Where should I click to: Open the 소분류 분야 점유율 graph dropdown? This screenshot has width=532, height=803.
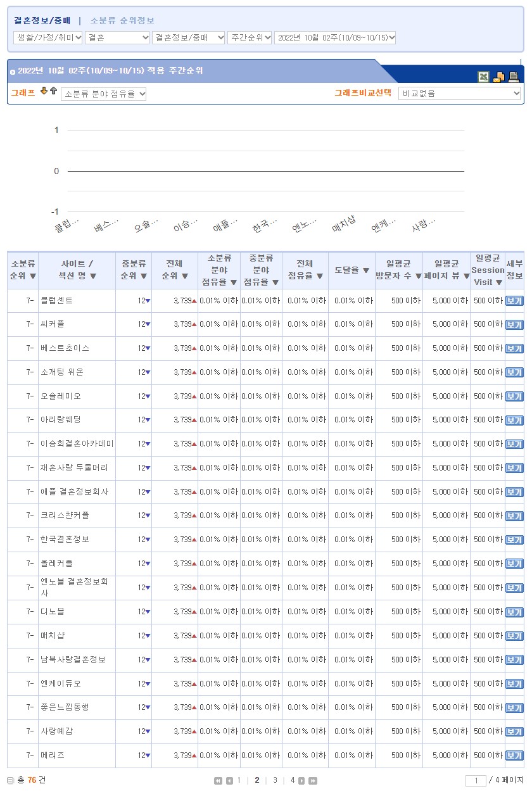point(104,94)
